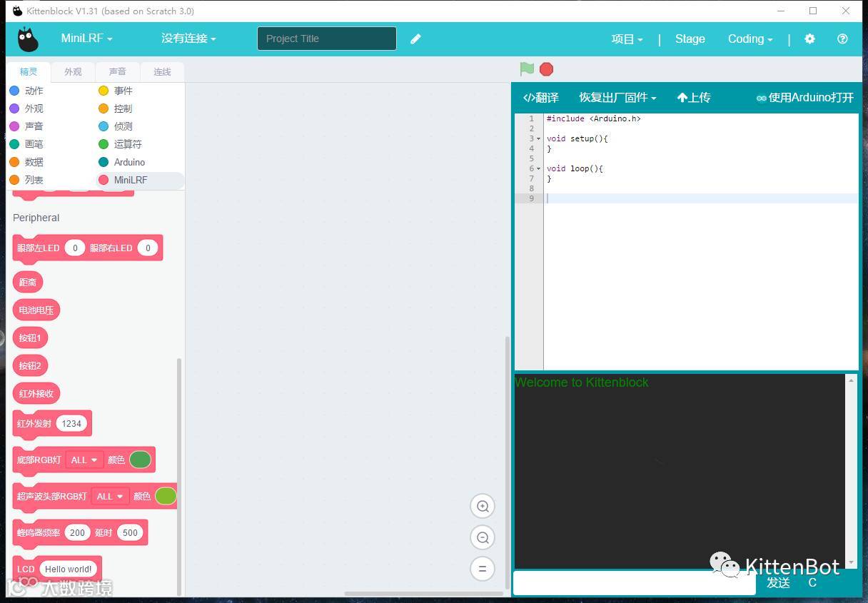Open settings gear icon

(809, 39)
